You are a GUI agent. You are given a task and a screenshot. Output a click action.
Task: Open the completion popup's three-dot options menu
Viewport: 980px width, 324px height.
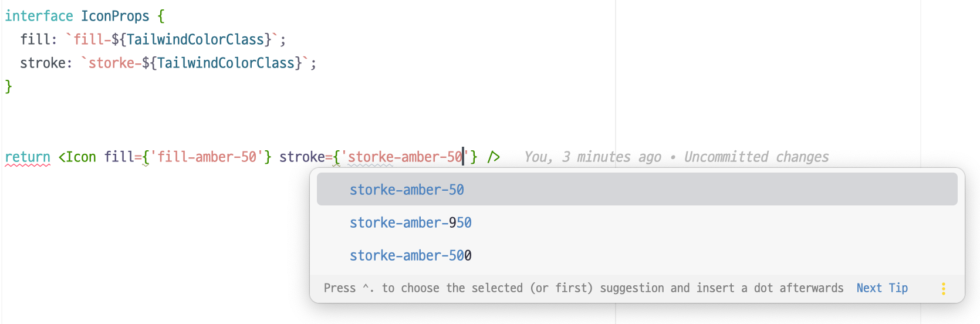[943, 288]
